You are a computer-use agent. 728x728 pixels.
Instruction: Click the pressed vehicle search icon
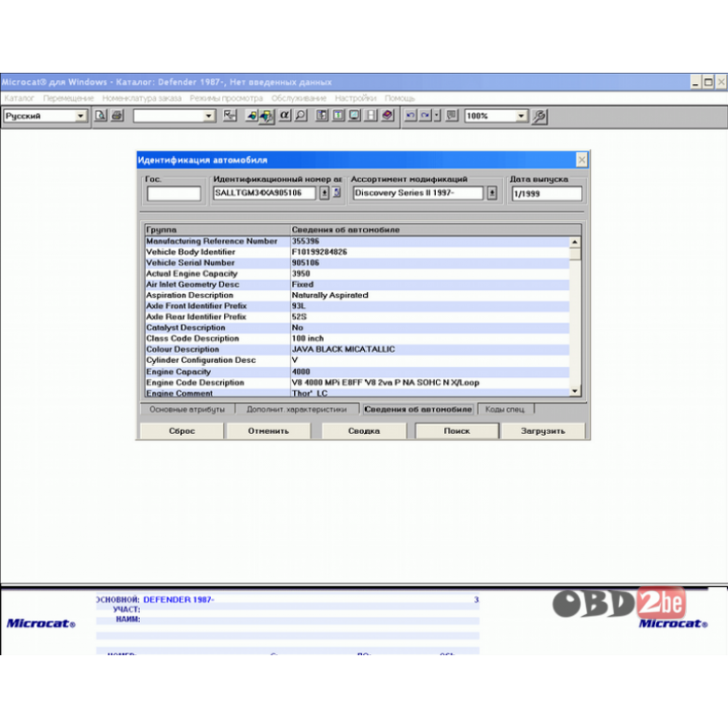click(267, 116)
